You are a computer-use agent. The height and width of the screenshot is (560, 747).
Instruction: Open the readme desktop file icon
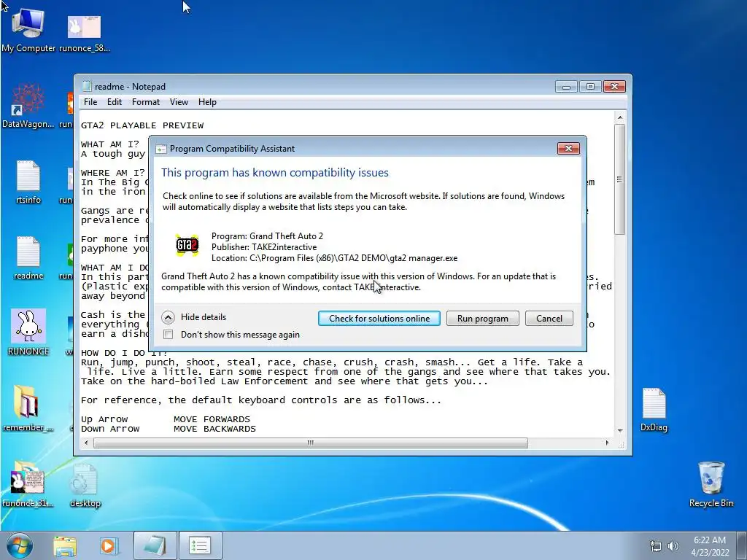point(28,257)
